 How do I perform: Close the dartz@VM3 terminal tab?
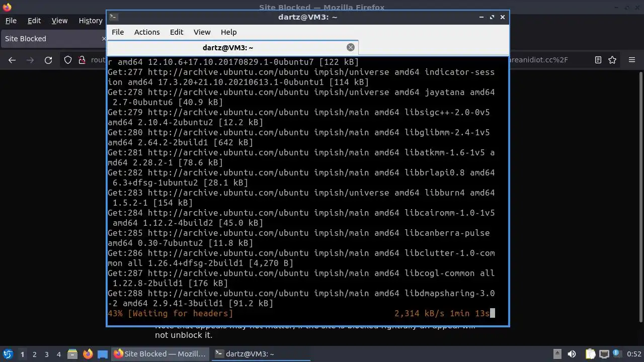pos(351,47)
